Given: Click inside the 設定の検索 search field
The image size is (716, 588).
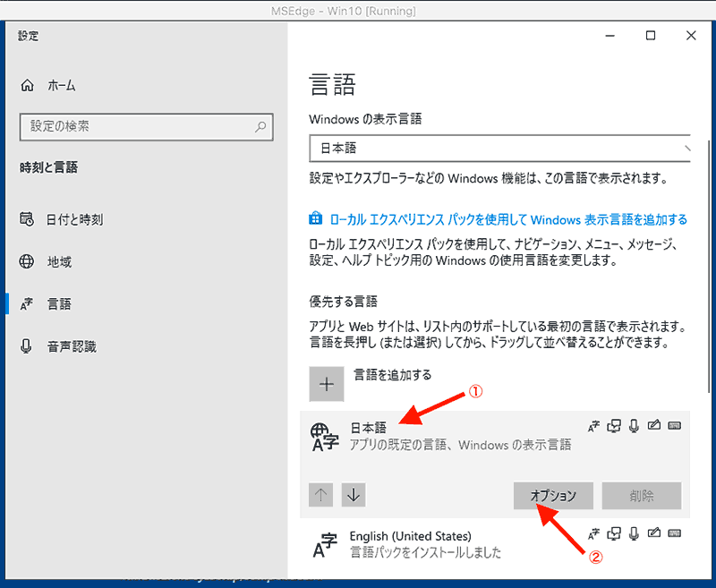Looking at the screenshot, I should (143, 127).
